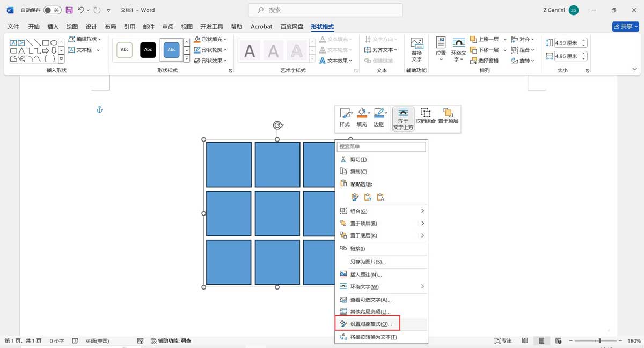Open the Group (组合) dropdown
Screen dimensions: 644x348
click(x=523, y=49)
